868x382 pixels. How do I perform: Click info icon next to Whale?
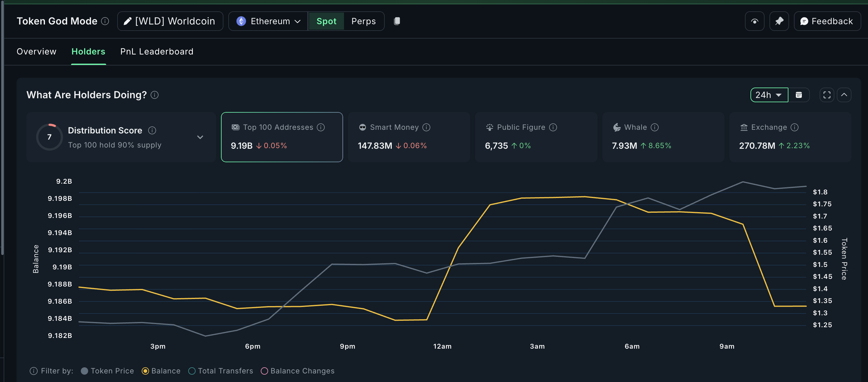pos(654,127)
